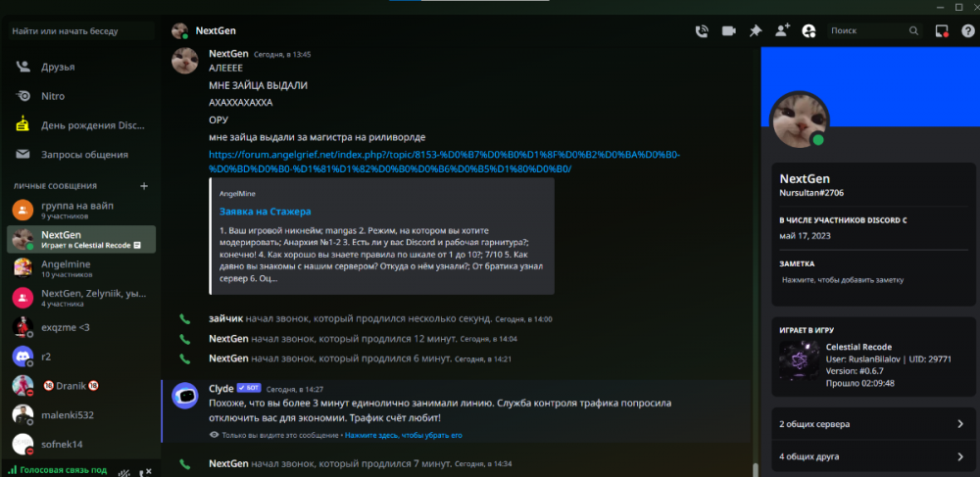The image size is (980, 477).
Task: Click phone icon beside the 12 минут call
Action: [184, 339]
